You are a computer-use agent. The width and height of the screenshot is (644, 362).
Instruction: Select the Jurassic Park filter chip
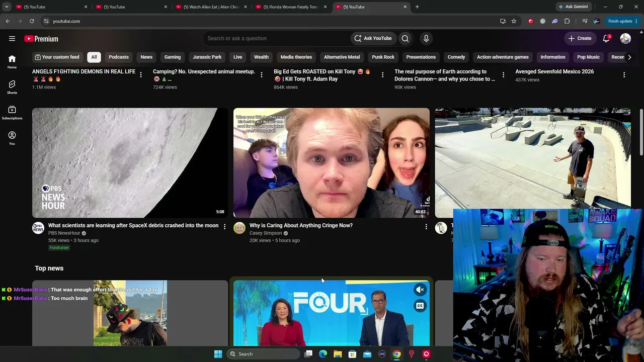207,57
